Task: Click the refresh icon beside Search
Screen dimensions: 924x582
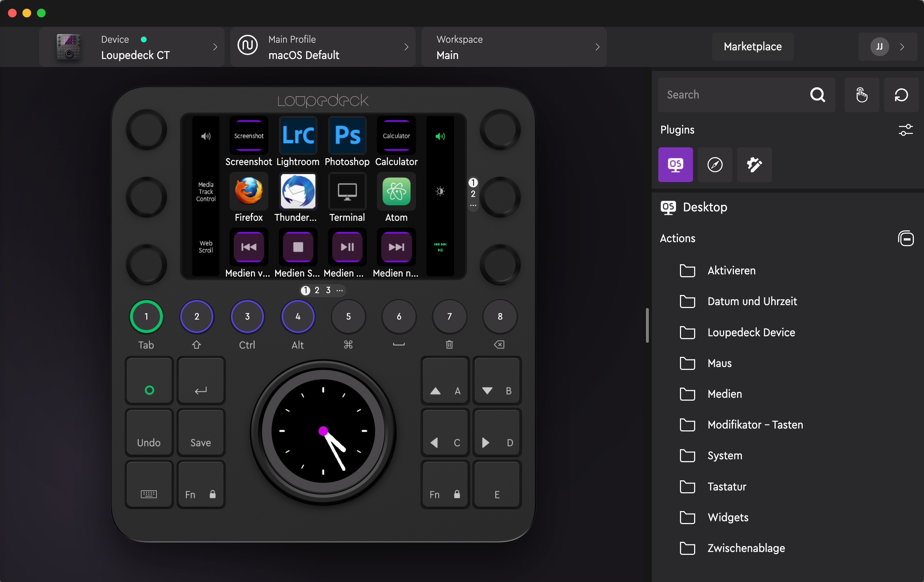Action: [x=901, y=95]
